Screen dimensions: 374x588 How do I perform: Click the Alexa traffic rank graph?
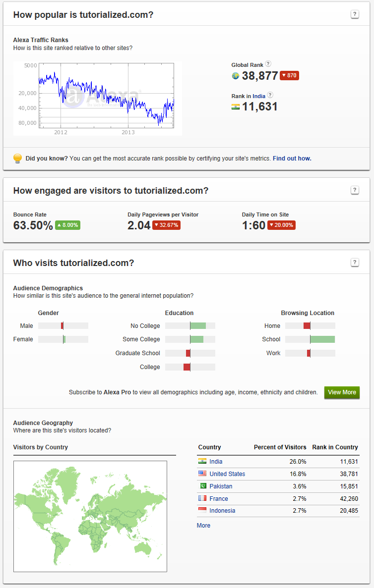tap(98, 98)
